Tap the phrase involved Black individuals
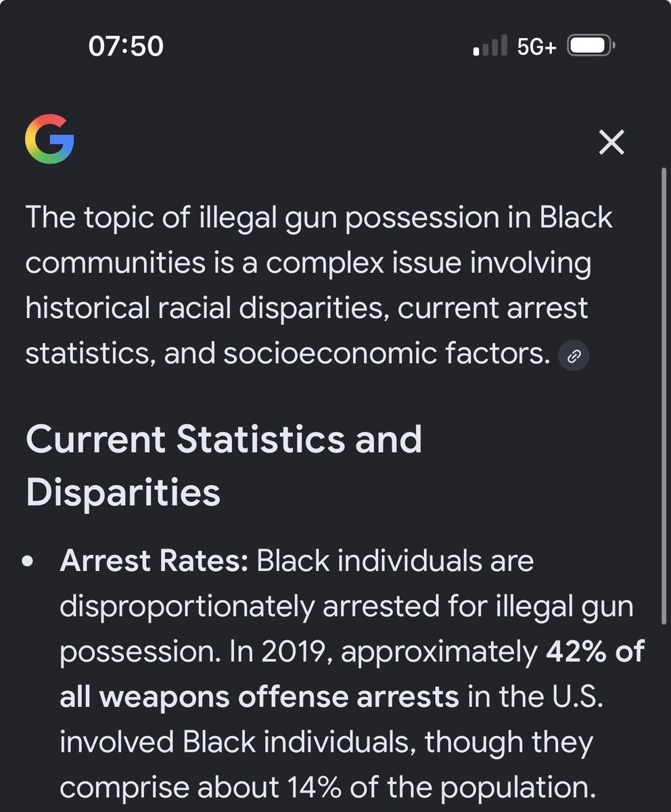671x812 pixels. 237,742
